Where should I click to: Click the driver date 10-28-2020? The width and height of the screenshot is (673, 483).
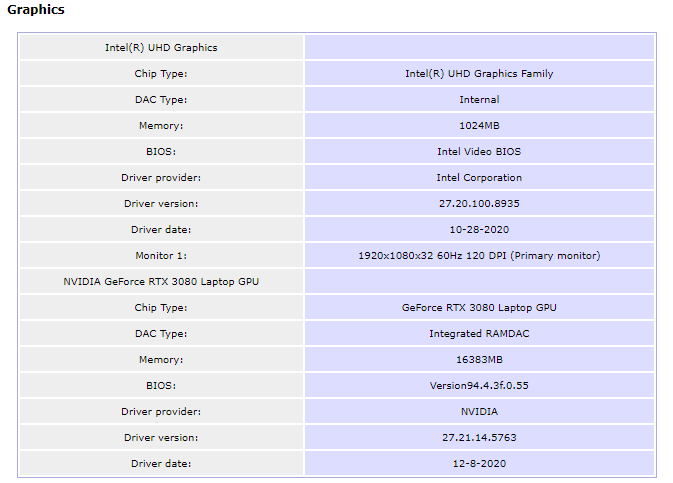click(479, 230)
